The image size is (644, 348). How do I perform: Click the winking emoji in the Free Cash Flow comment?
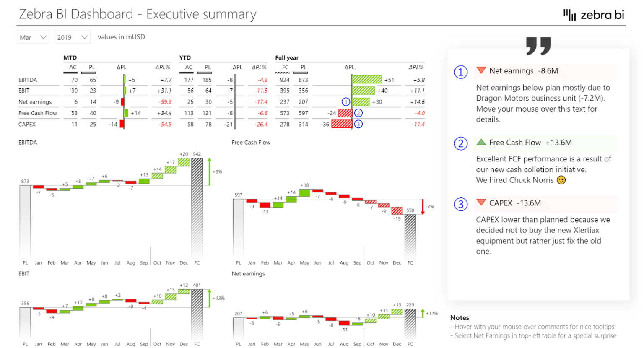[x=561, y=180]
